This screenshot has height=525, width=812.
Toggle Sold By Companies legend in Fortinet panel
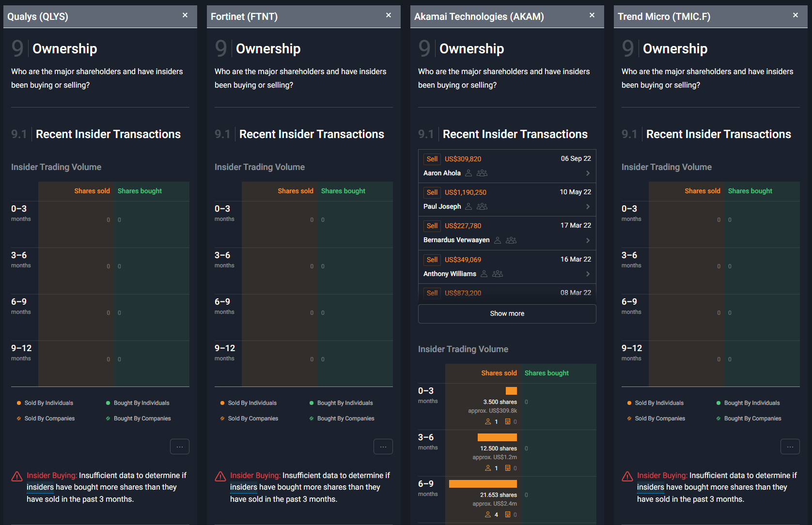pyautogui.click(x=249, y=418)
